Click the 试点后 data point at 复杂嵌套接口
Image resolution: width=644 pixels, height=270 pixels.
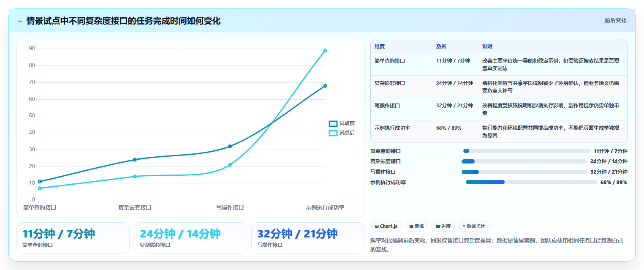(135, 176)
